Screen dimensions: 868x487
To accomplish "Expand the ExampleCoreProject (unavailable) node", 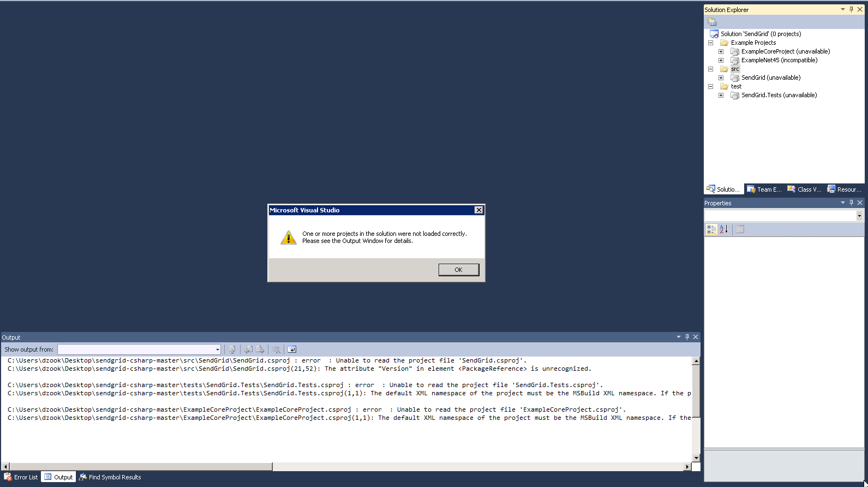I will click(721, 51).
